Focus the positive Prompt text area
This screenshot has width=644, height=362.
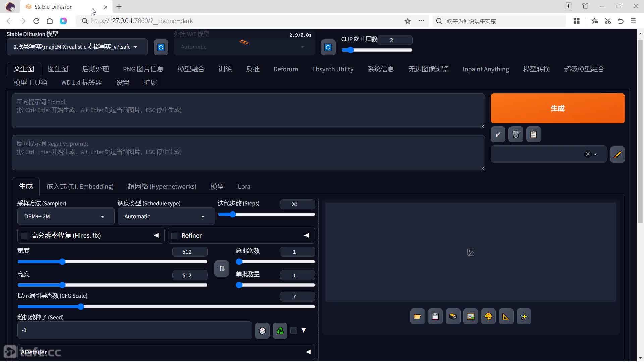(249, 111)
